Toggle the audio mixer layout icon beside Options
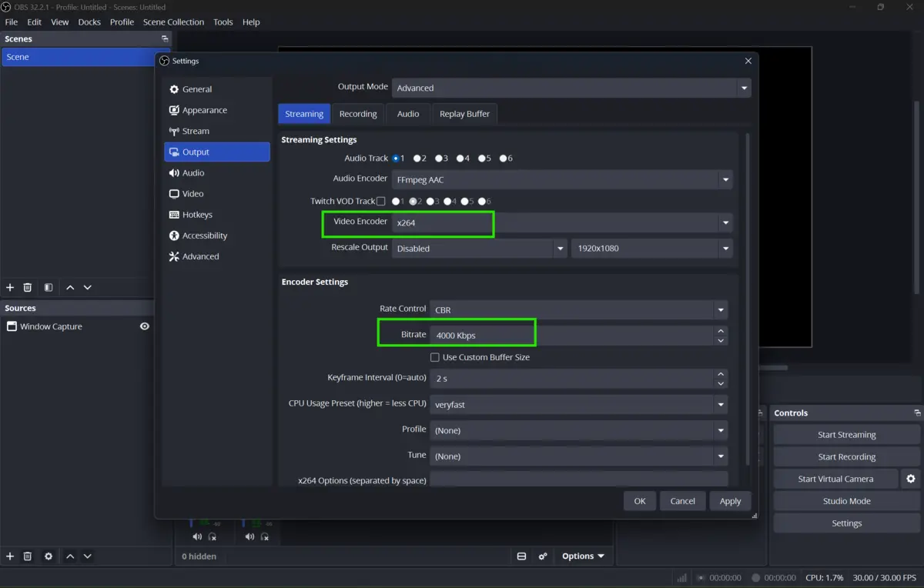The image size is (924, 588). click(x=521, y=556)
